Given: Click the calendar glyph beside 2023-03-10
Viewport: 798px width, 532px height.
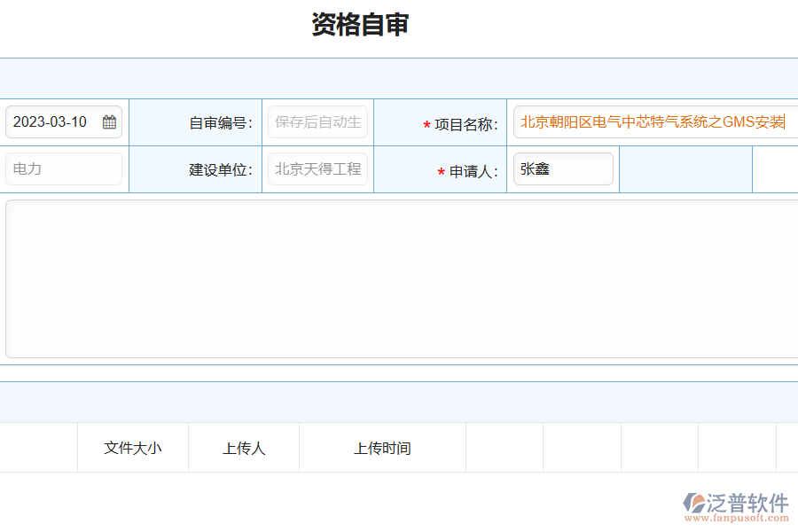Looking at the screenshot, I should [x=110, y=121].
